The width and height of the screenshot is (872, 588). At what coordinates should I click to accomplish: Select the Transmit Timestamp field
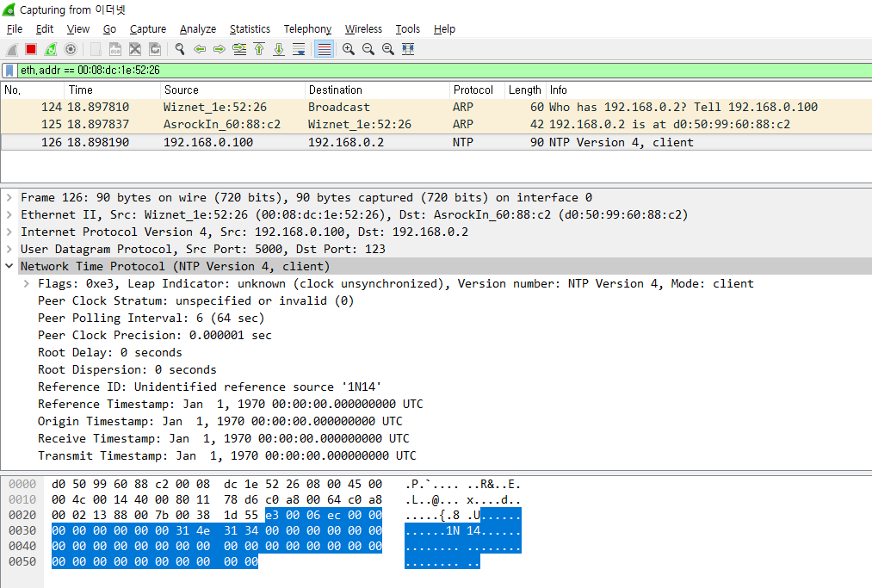click(x=227, y=456)
